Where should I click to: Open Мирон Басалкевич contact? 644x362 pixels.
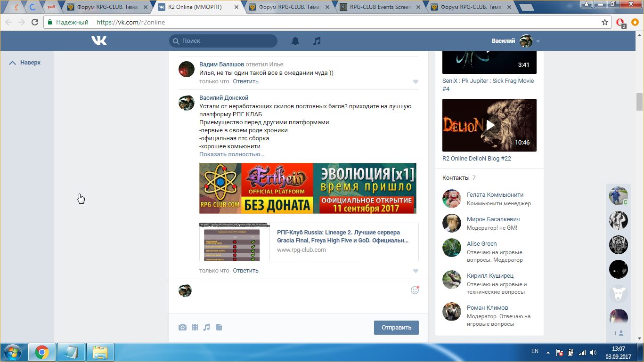pos(493,219)
